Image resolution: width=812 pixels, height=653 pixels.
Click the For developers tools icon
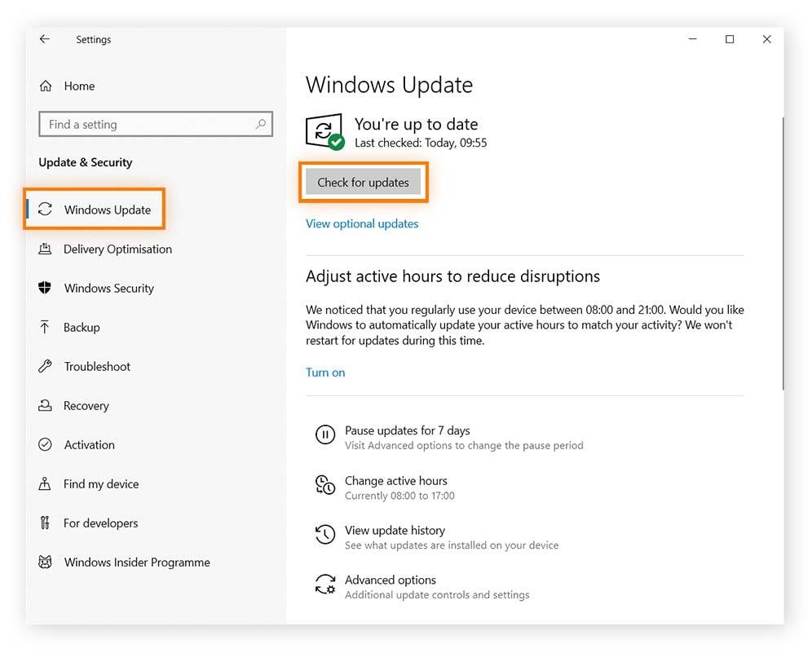[x=45, y=523]
